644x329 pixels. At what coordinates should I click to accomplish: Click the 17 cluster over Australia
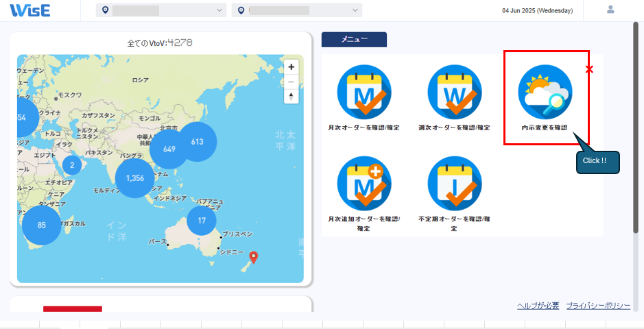click(x=202, y=220)
